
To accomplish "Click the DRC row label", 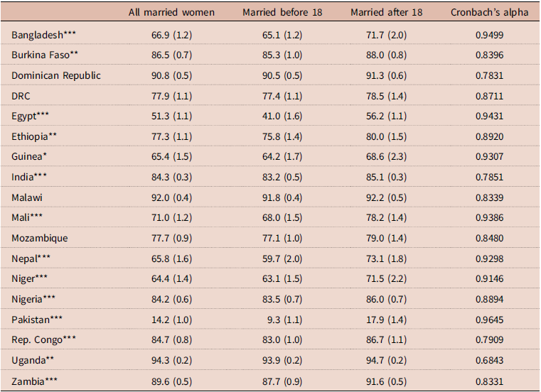I will (21, 96).
